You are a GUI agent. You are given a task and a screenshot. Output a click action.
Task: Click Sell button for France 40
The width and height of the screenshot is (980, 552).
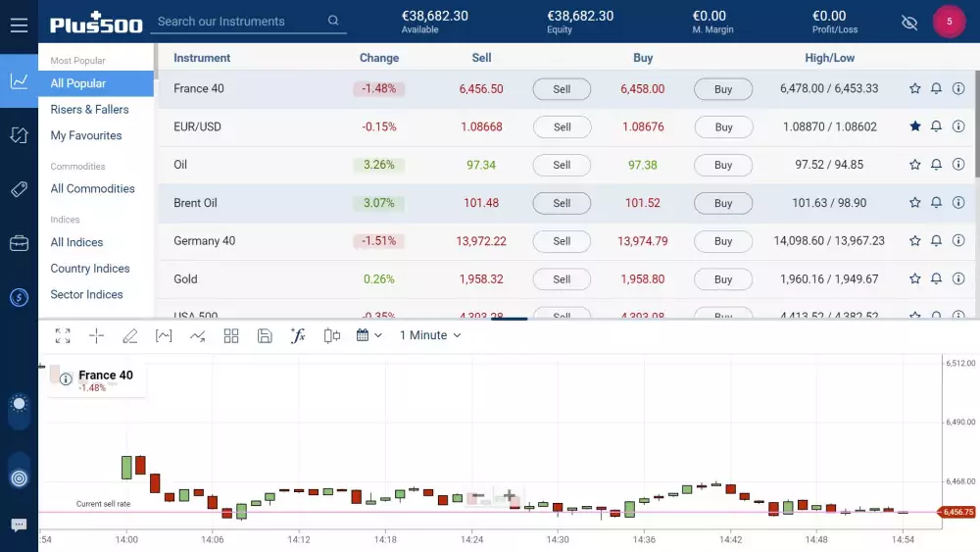(562, 89)
